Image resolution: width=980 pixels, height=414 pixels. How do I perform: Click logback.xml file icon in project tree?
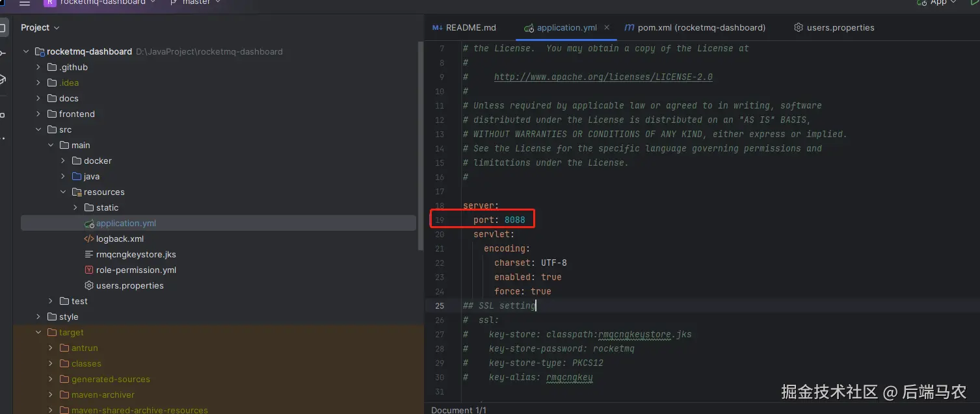pos(89,239)
